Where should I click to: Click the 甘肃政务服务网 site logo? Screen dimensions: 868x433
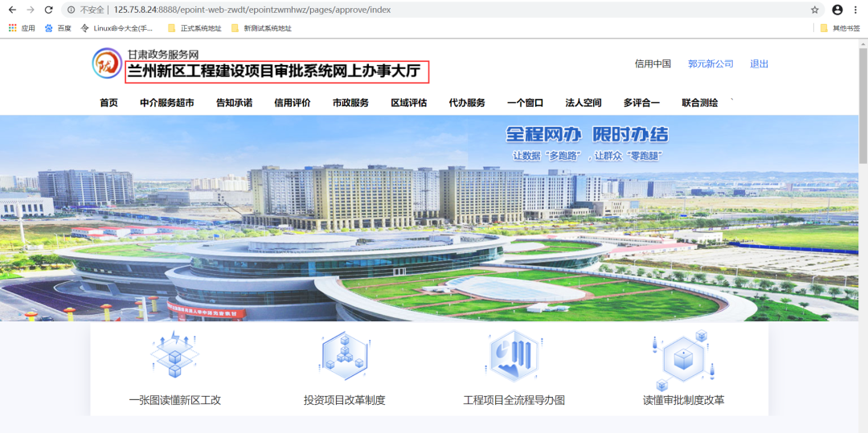(x=107, y=63)
